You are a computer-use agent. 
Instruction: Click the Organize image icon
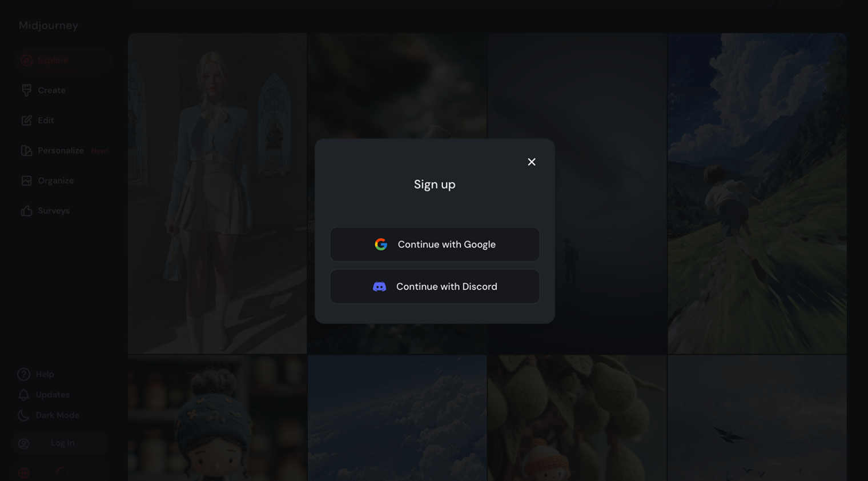pos(26,181)
